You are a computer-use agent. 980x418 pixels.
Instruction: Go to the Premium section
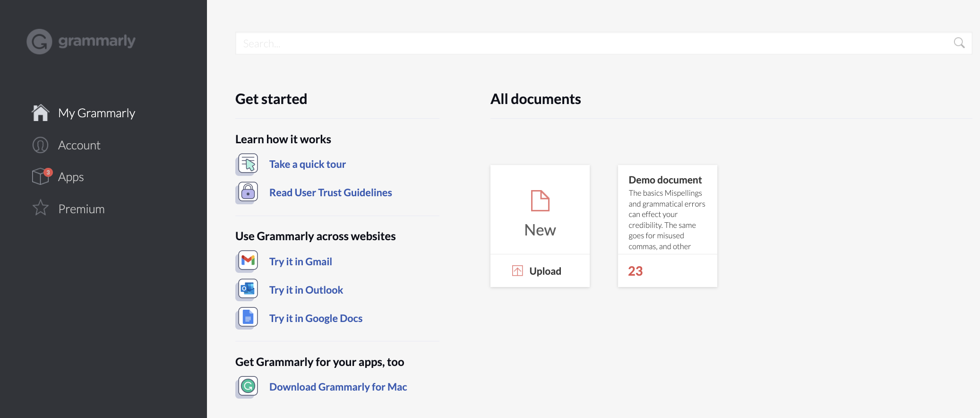coord(81,209)
